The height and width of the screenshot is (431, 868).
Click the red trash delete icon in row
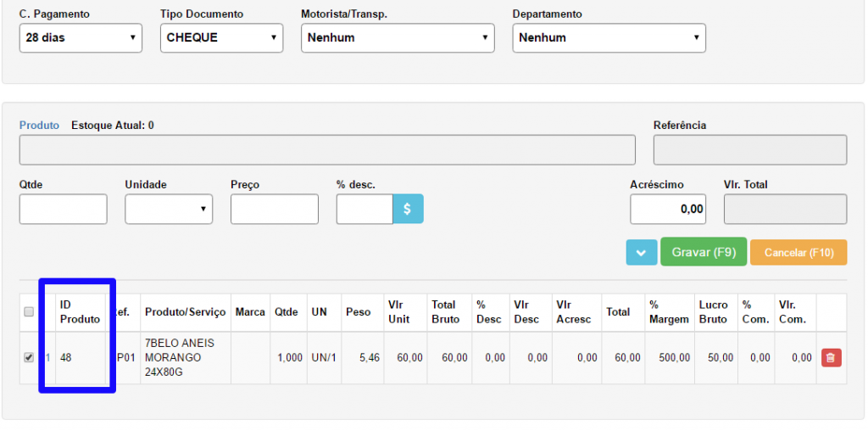[x=831, y=358]
